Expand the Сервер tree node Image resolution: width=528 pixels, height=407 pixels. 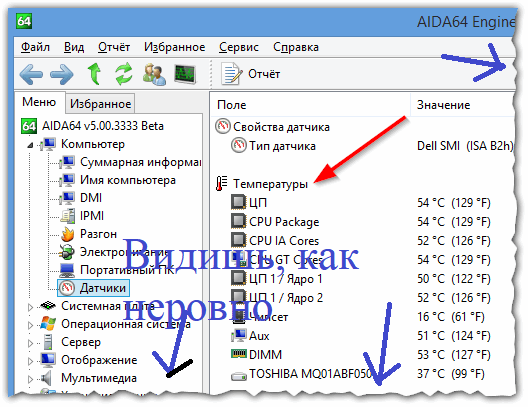click(30, 343)
